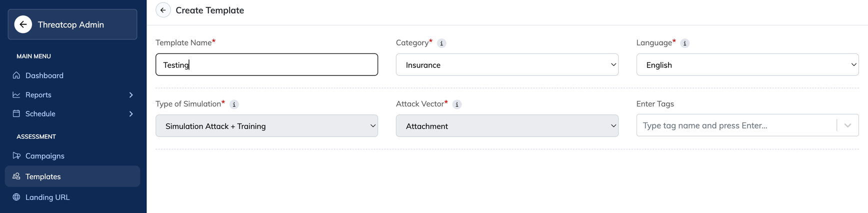
Task: Click the Threatcop Admin back arrow icon
Action: tap(23, 24)
